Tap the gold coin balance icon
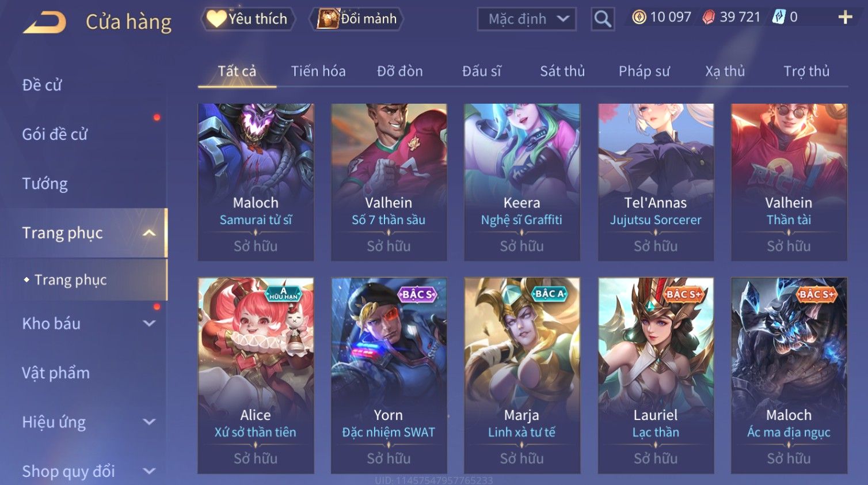The width and height of the screenshot is (868, 485). [639, 17]
